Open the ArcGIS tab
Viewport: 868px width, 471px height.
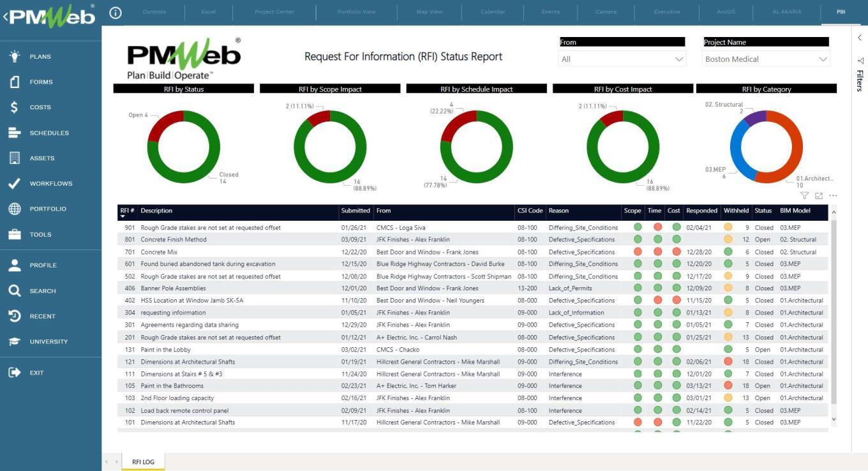click(x=725, y=12)
